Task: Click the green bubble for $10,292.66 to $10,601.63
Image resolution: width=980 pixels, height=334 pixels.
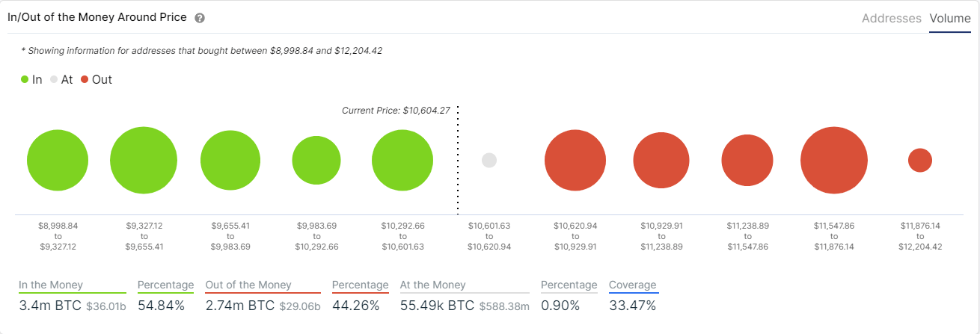Action: tap(402, 161)
